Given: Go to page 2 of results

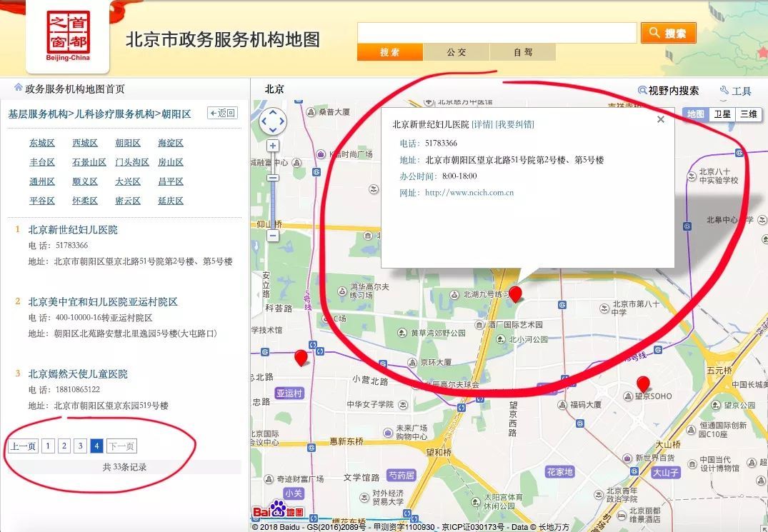Looking at the screenshot, I should pyautogui.click(x=64, y=446).
